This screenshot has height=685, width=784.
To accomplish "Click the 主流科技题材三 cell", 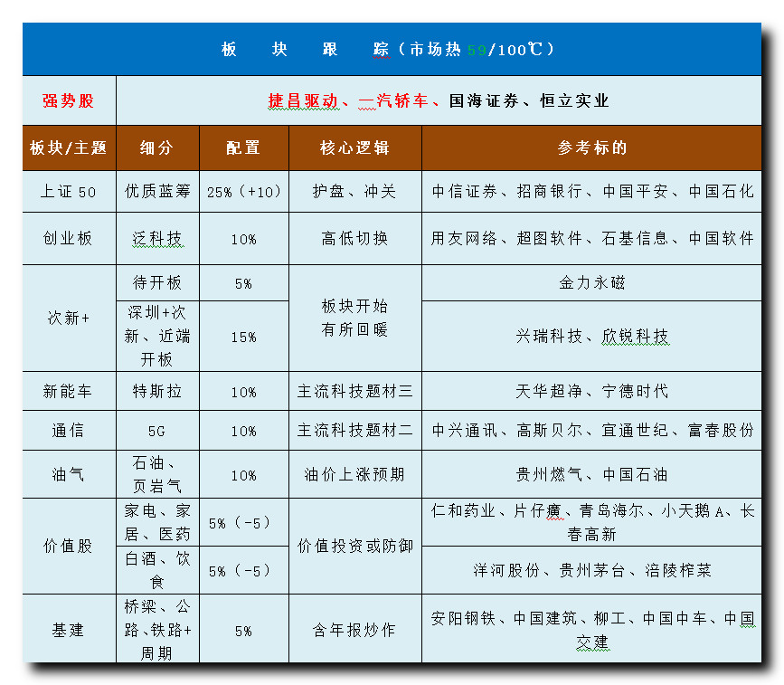I will pos(355,391).
